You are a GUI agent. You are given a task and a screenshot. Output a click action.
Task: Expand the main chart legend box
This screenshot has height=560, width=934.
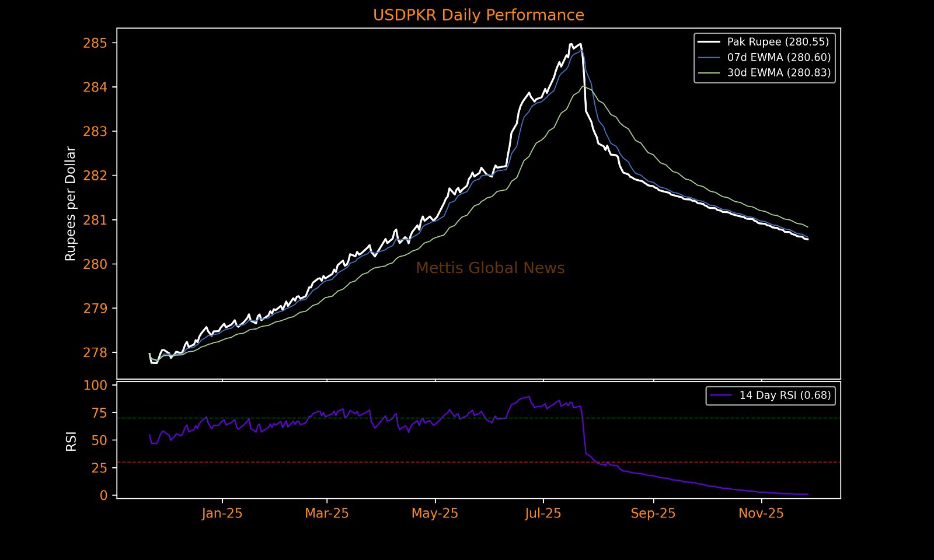point(764,57)
